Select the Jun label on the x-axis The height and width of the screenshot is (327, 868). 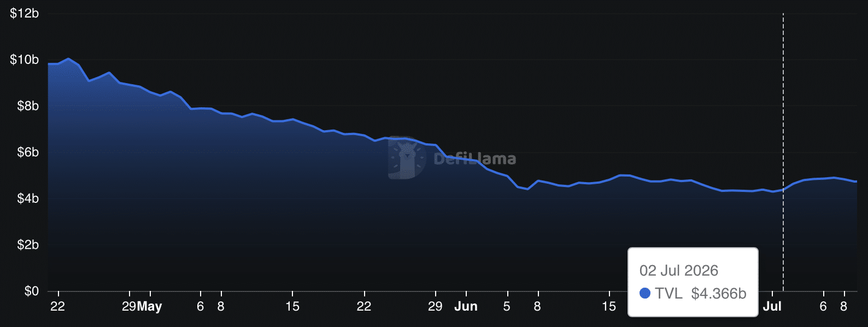point(466,306)
